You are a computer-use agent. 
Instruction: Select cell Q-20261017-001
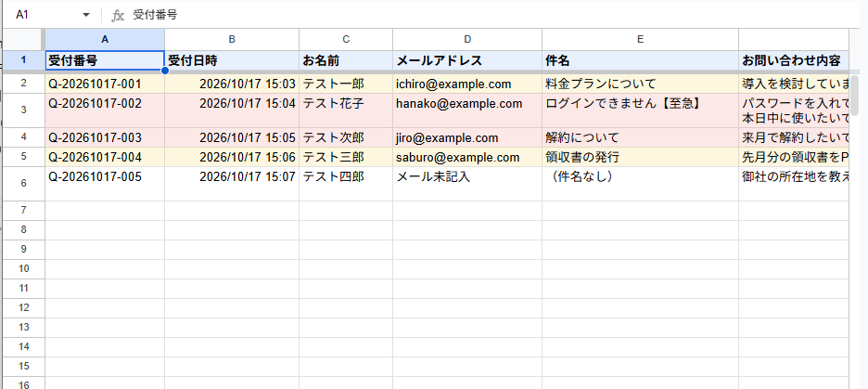click(105, 84)
